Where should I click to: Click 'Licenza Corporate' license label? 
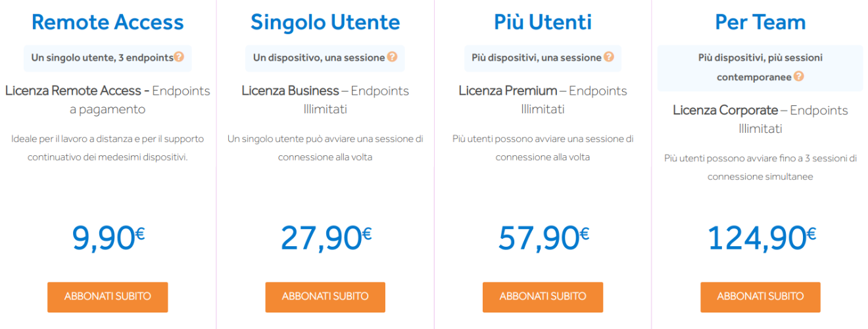725,110
